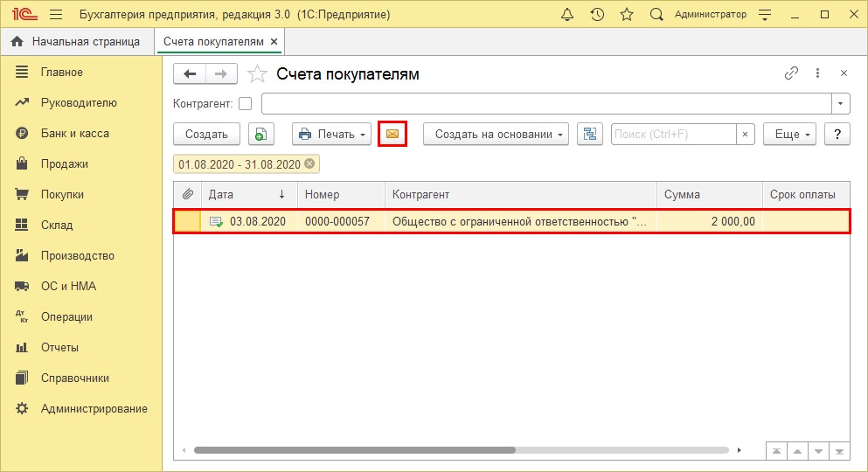
Task: Click the horizontal scrollbar of the list
Action: click(354, 451)
